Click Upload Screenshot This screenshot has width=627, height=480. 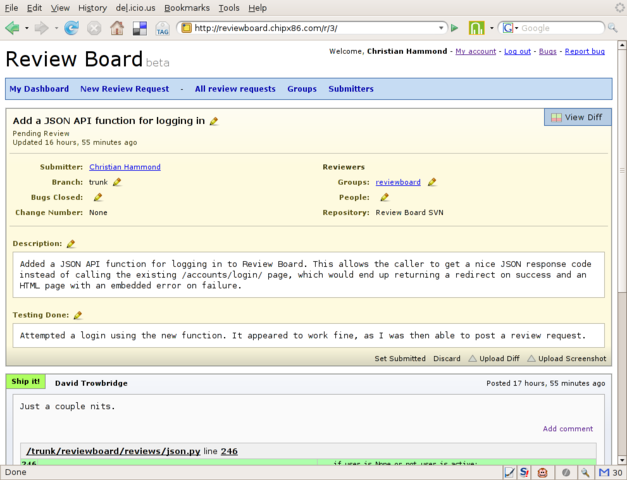click(567, 358)
